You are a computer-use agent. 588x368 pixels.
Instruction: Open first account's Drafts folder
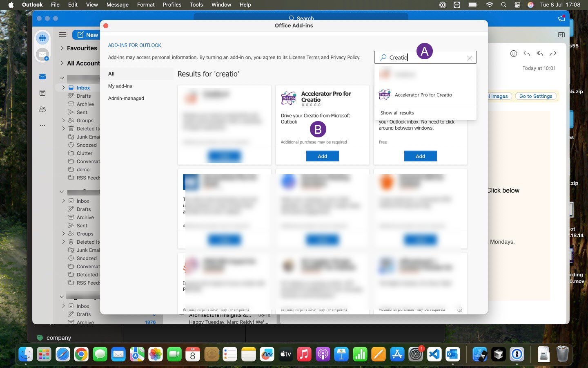coord(84,96)
